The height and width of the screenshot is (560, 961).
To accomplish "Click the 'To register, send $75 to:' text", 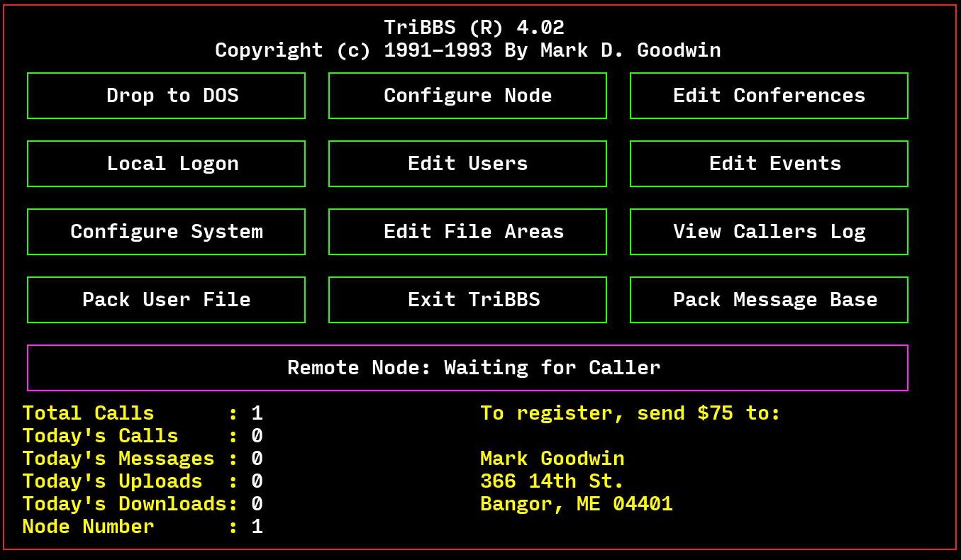I will (631, 413).
